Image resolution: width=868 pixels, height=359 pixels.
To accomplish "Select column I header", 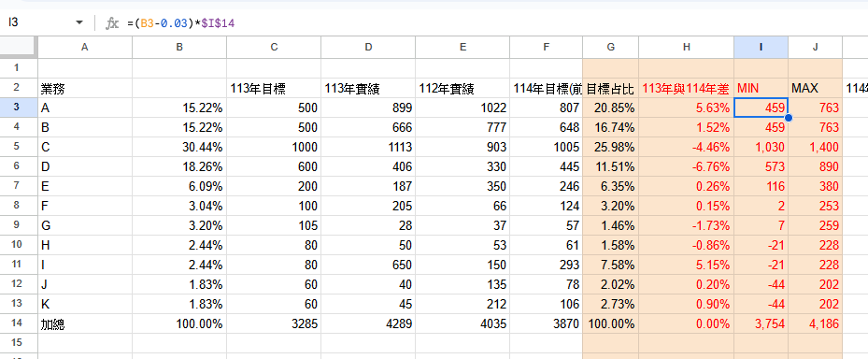I will coord(761,48).
